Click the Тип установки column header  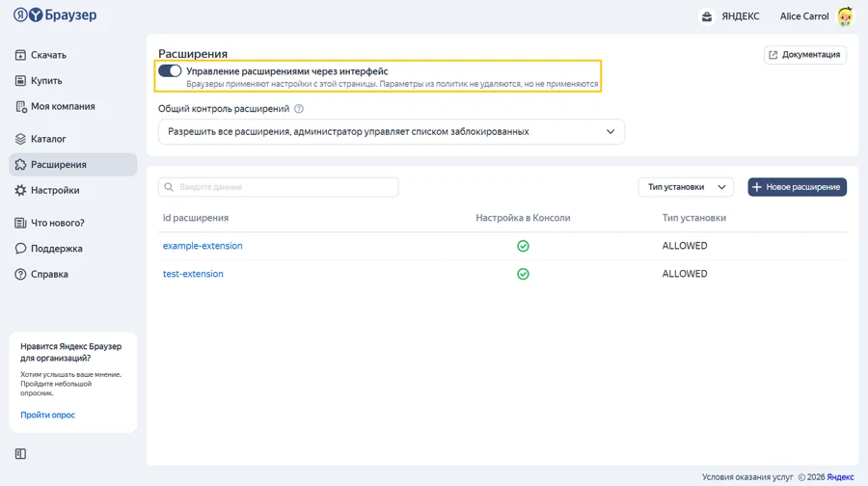[694, 218]
